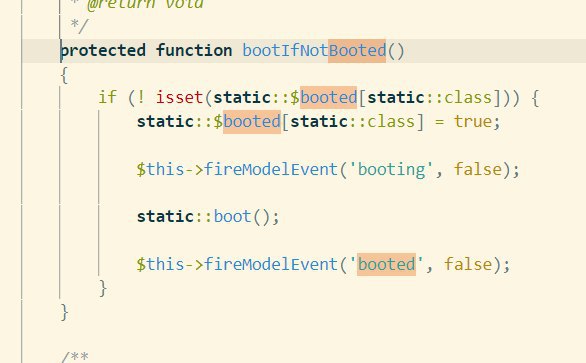Click 'class' in the isset condition
The width and height of the screenshot is (586, 363).
[468, 98]
